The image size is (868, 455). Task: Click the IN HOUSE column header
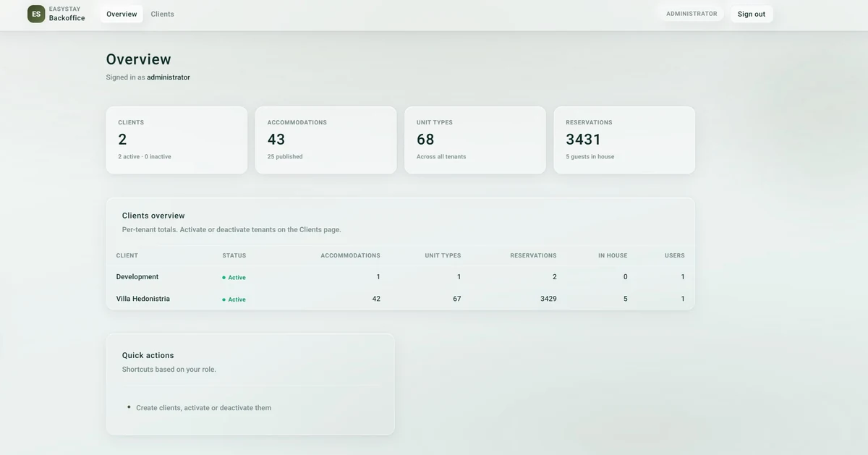[x=613, y=255]
